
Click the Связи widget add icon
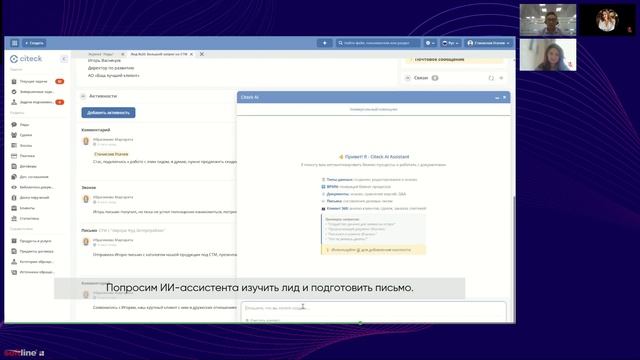click(x=501, y=78)
